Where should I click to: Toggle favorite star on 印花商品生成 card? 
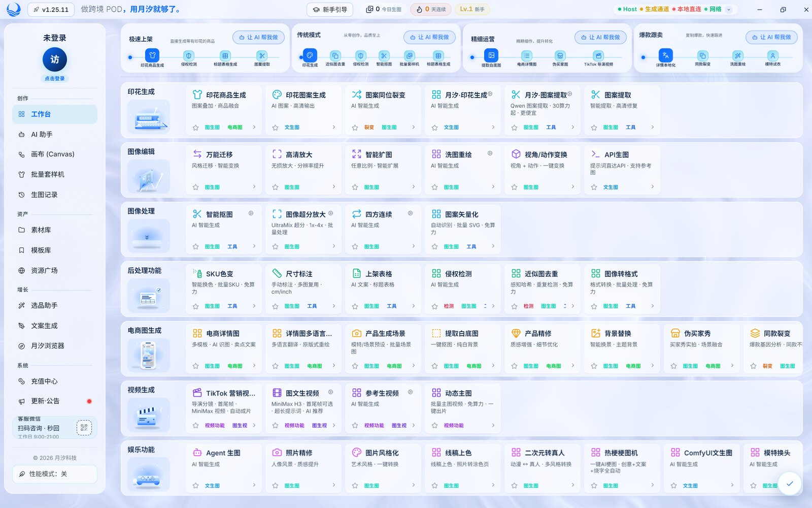point(195,128)
